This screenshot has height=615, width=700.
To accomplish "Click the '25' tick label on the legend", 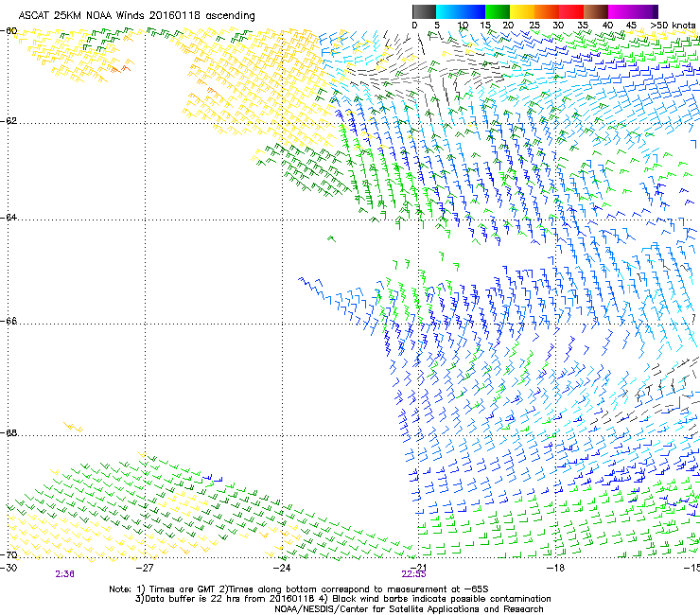I will [x=534, y=26].
